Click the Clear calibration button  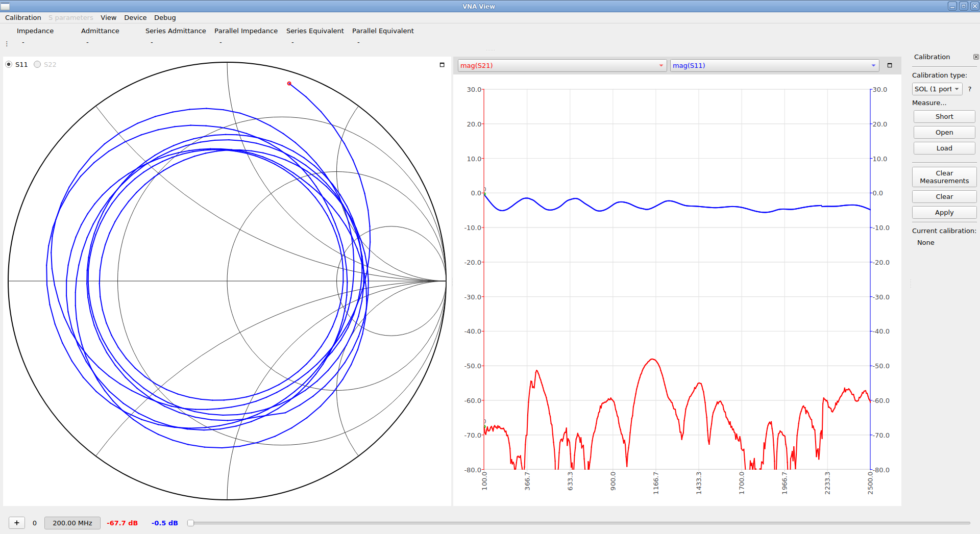pyautogui.click(x=944, y=196)
